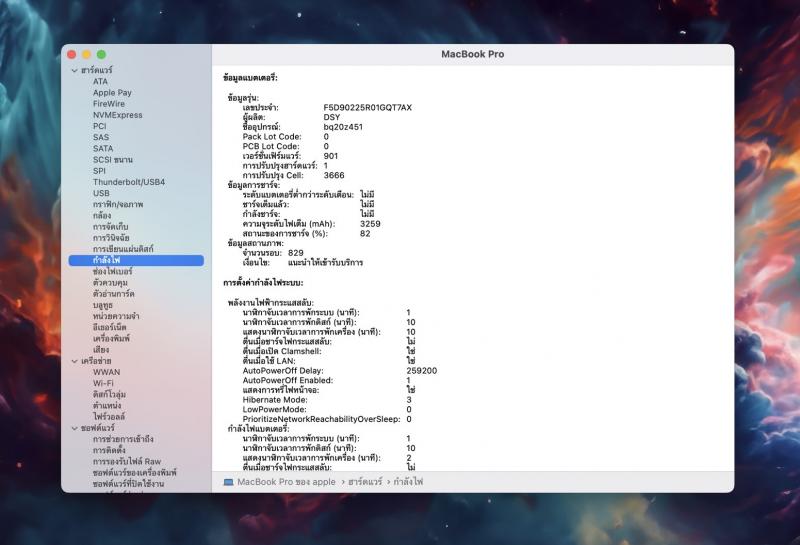Collapse the ฮาร์ดแวร์ section chevron
800x545 pixels.
74,70
